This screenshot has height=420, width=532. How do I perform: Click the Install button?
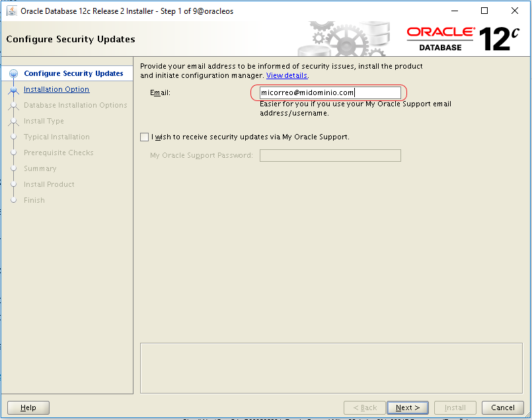point(455,407)
